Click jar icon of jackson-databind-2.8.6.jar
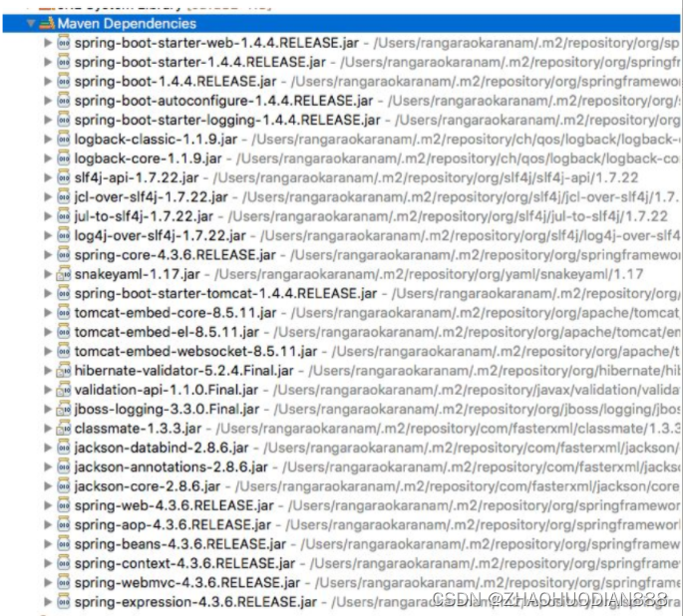The height and width of the screenshot is (616, 683). pos(64,448)
